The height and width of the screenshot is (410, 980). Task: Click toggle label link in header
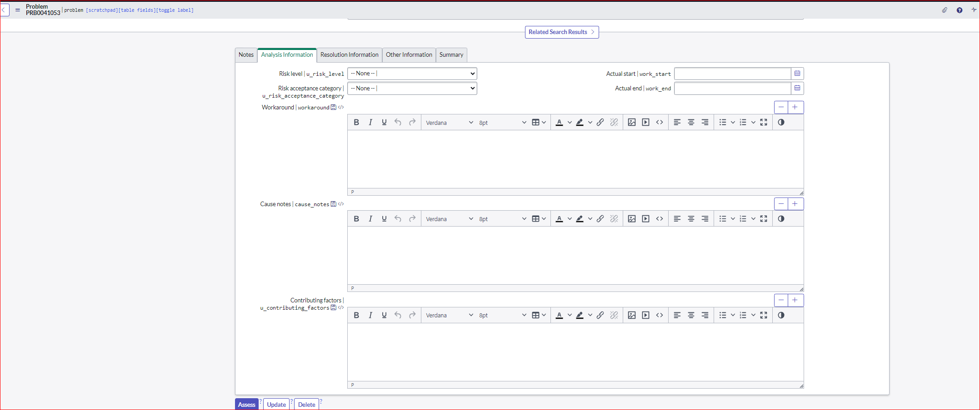175,10
